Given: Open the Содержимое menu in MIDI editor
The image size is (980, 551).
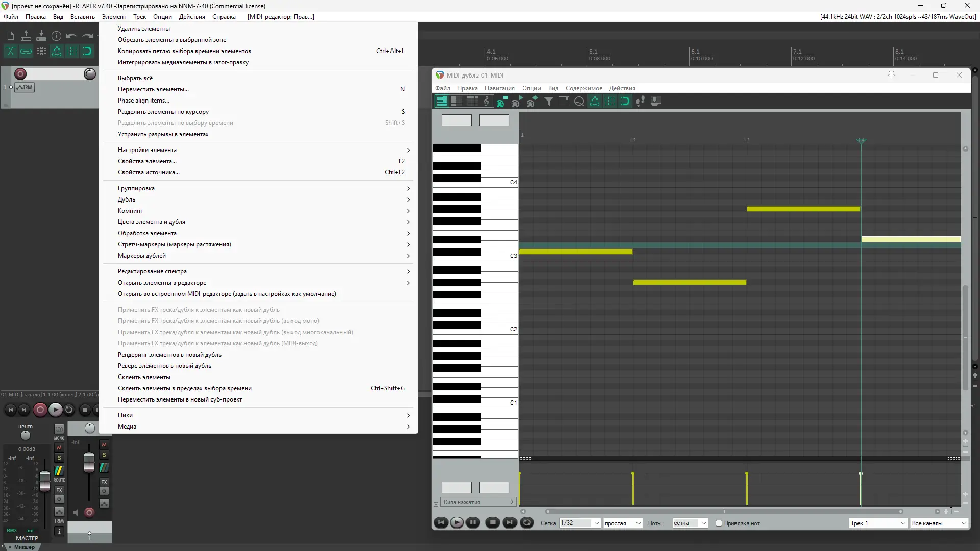Looking at the screenshot, I should point(583,88).
